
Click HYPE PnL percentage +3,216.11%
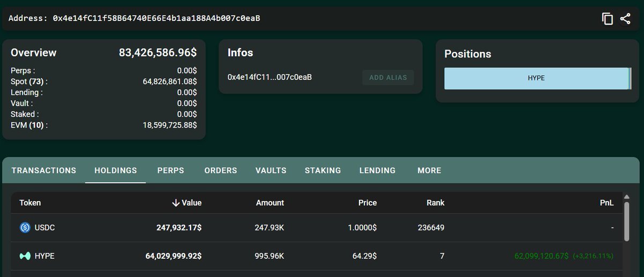pyautogui.click(x=593, y=256)
